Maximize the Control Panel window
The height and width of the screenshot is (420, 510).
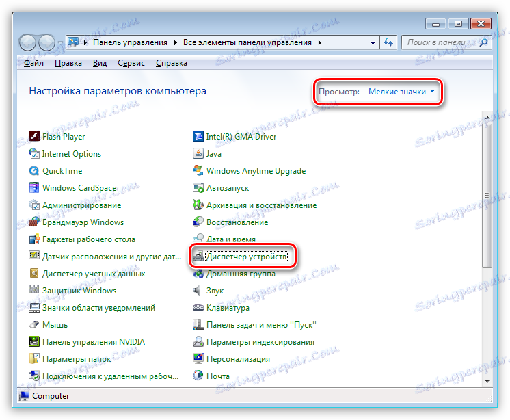click(458, 23)
